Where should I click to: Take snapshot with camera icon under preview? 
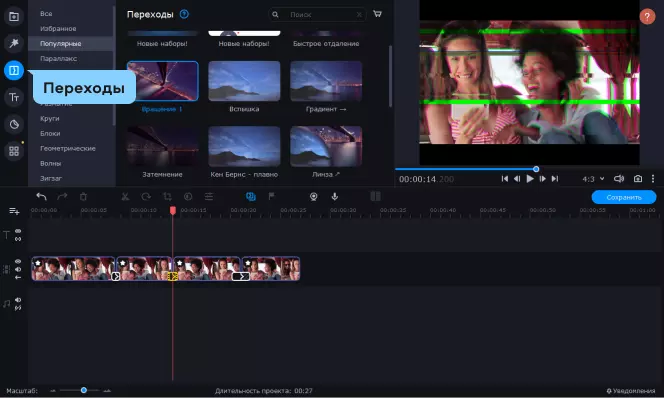point(638,179)
